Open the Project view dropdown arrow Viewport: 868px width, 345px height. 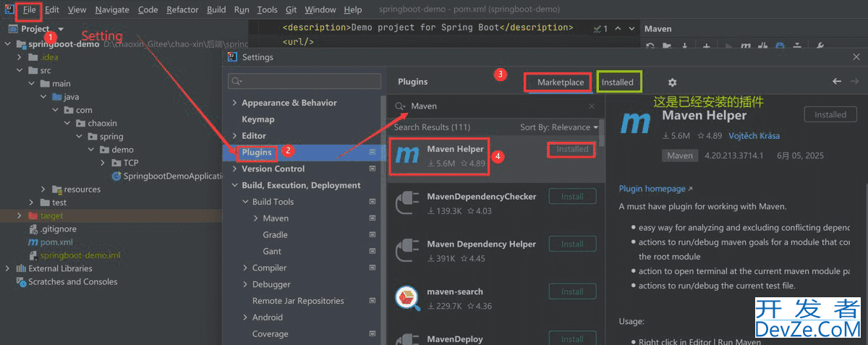coord(61,30)
